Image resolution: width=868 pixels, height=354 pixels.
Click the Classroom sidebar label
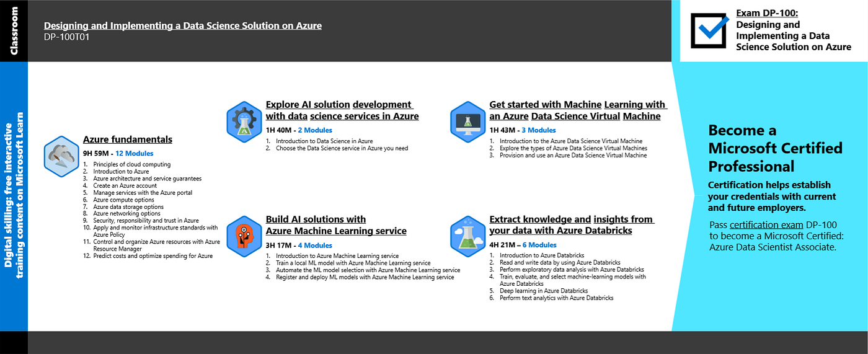(x=14, y=31)
